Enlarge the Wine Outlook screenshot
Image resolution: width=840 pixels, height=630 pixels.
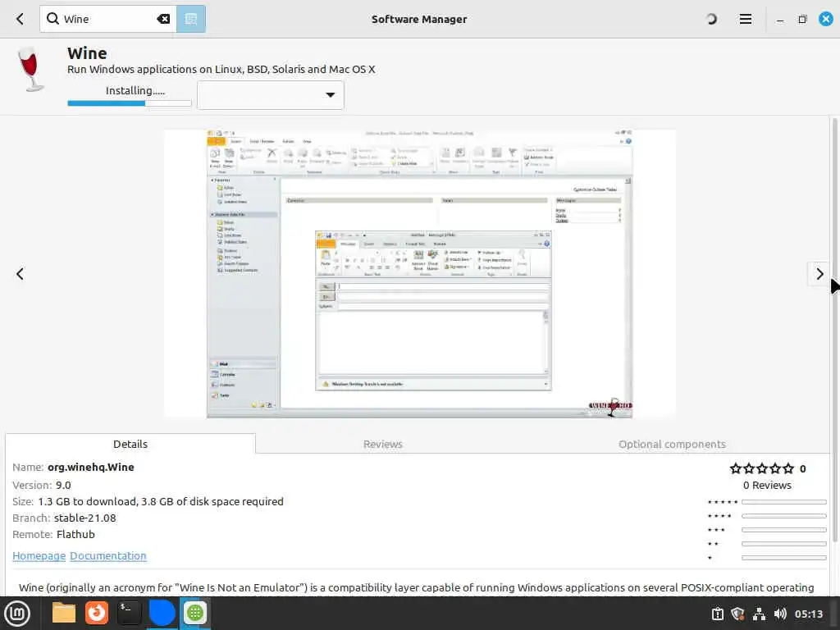pyautogui.click(x=419, y=274)
